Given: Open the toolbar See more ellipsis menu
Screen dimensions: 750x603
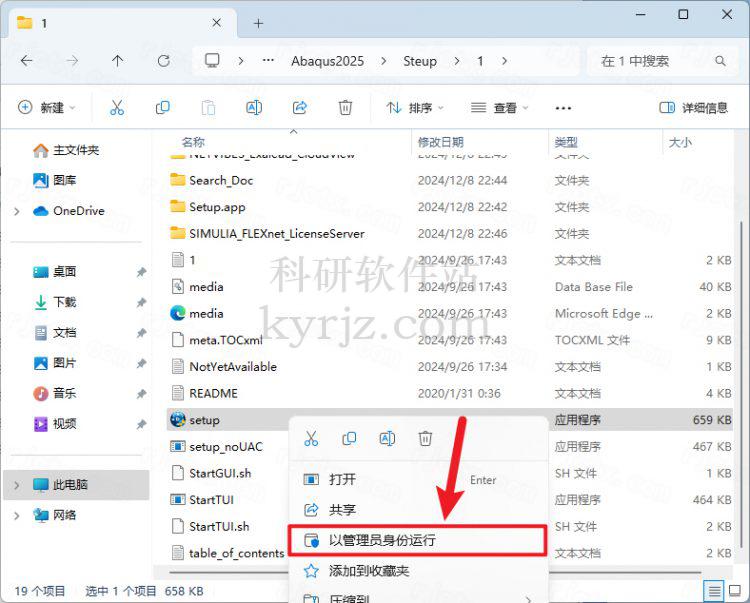Looking at the screenshot, I should (x=563, y=108).
